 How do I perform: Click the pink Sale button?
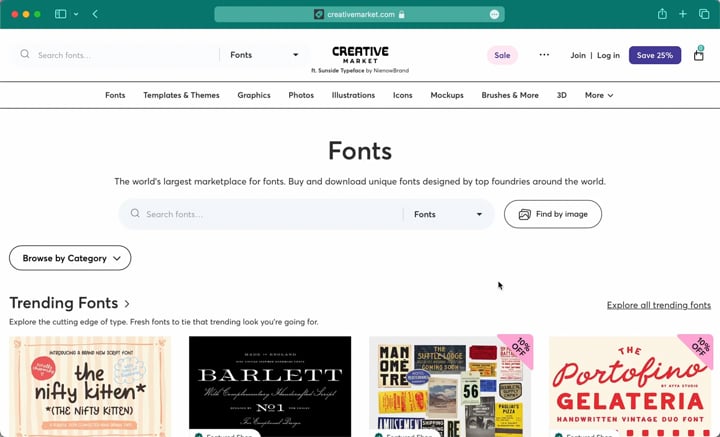coord(502,55)
